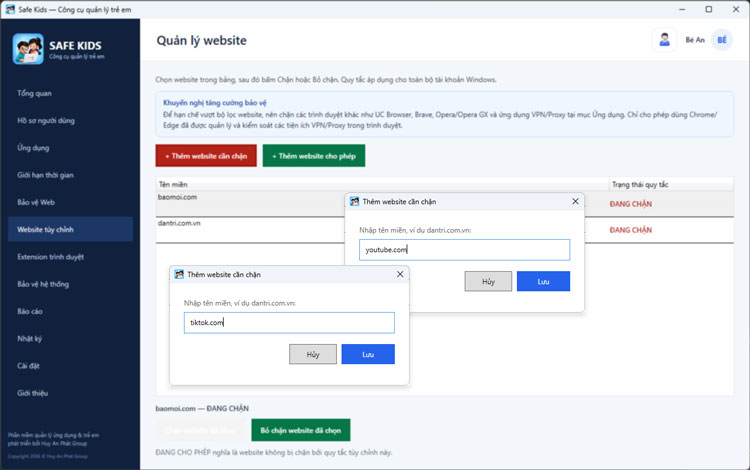750x470 pixels.
Task: Click the icon in youtube.com dialog title
Action: pyautogui.click(x=354, y=201)
